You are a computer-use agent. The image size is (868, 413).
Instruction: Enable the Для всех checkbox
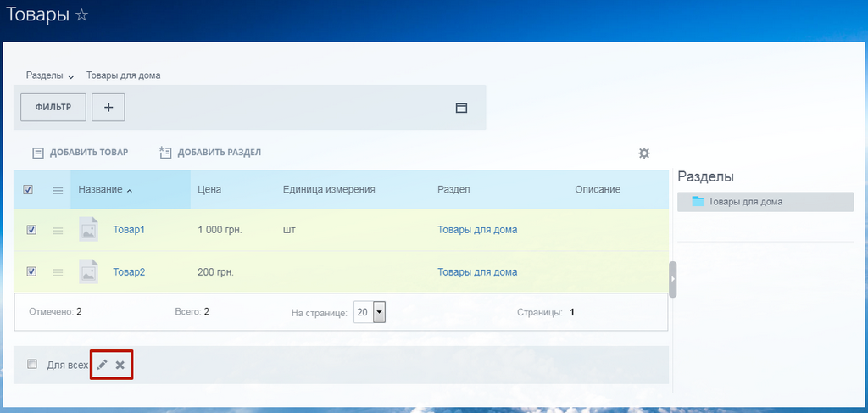pos(32,364)
